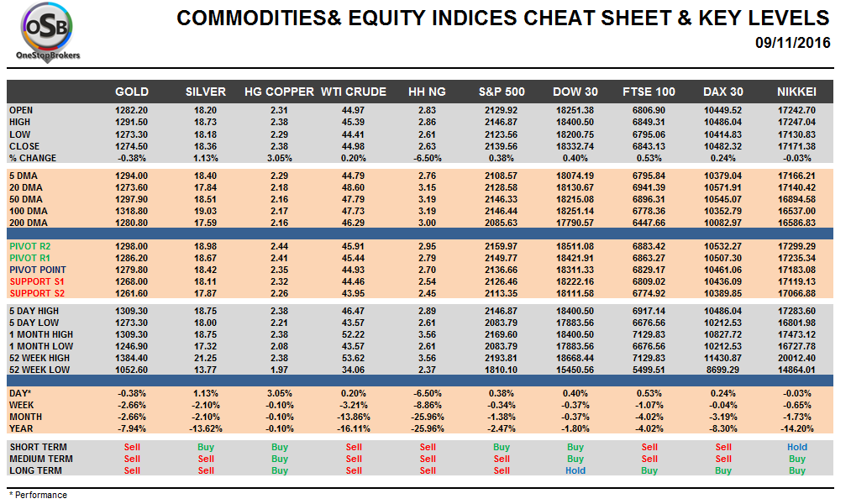Viewport: 851px width, 504px height.
Task: Select the S&P 500 column header
Action: pos(502,92)
